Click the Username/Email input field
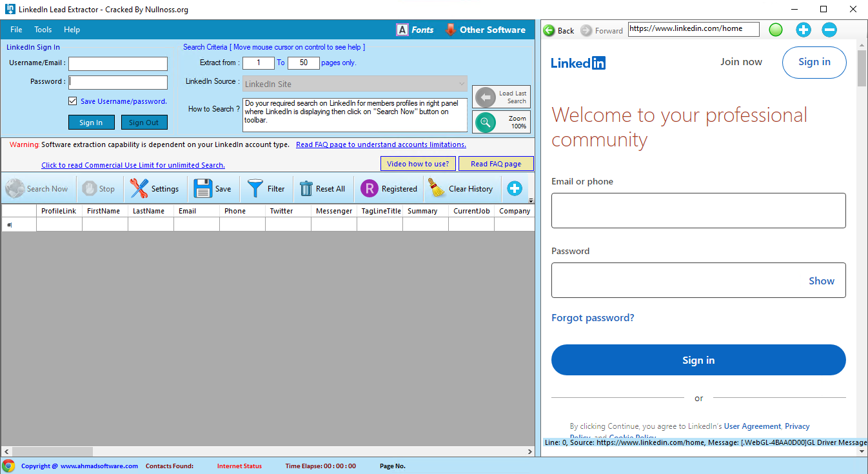Screen dimensions: 868x474 tap(118, 63)
